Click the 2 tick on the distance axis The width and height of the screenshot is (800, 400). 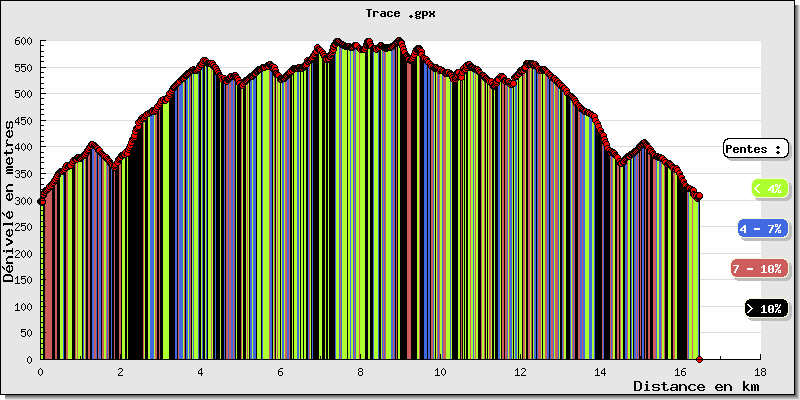point(120,372)
